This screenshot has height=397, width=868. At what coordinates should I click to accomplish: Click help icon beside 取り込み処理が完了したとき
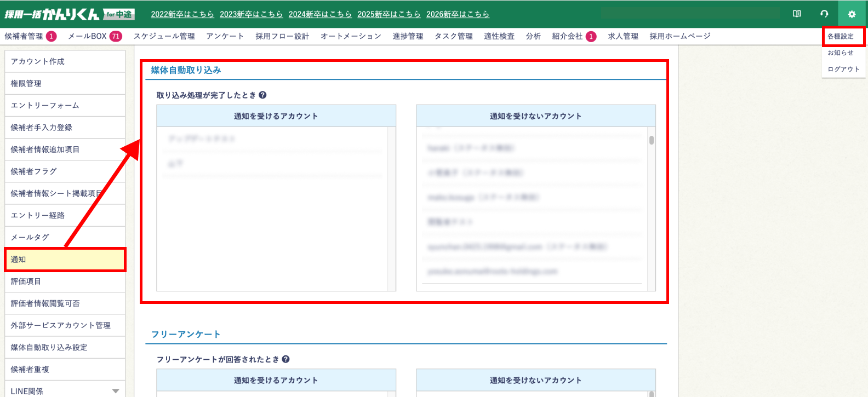(x=262, y=95)
